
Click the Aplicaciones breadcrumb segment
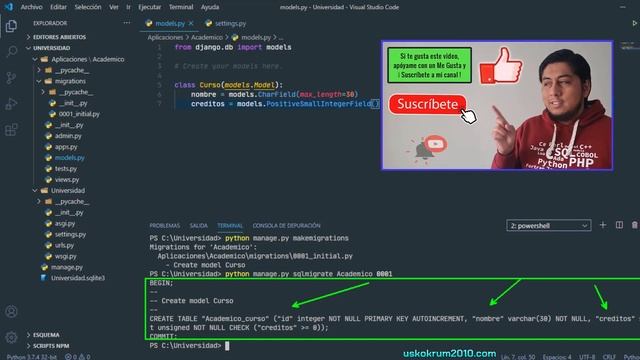pos(165,37)
